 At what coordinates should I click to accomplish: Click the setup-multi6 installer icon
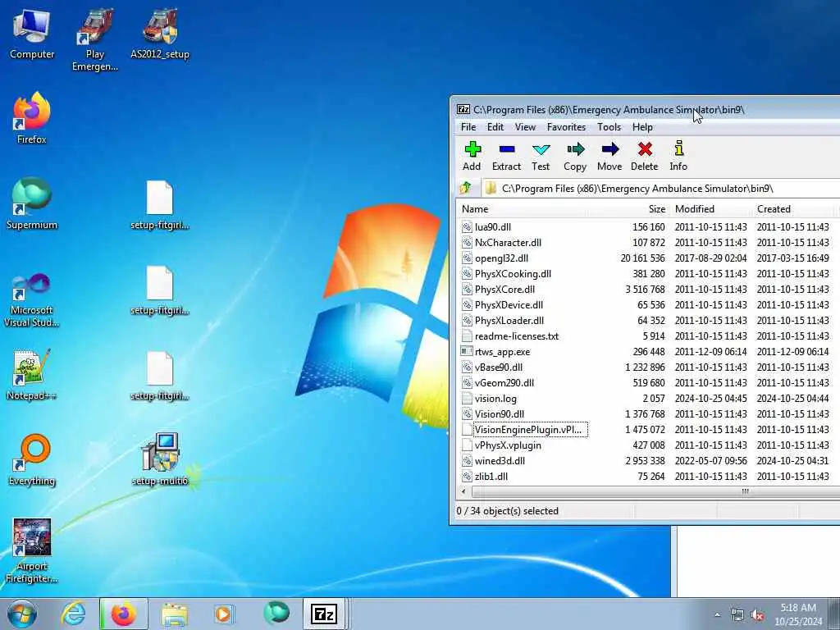click(x=160, y=460)
